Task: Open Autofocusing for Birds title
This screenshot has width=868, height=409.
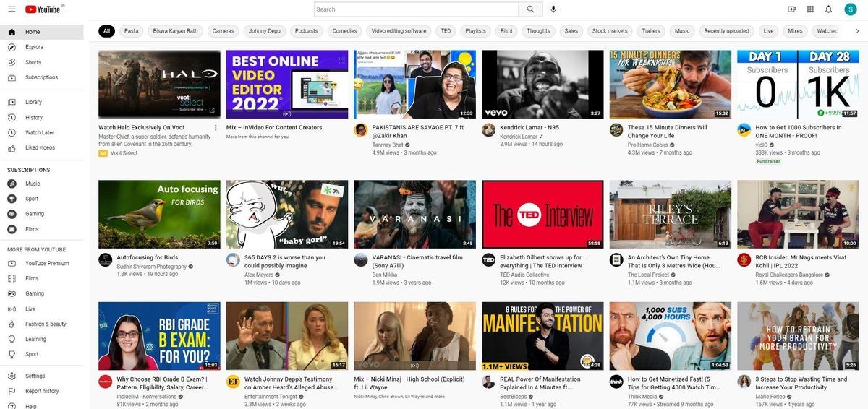Action: pyautogui.click(x=148, y=258)
